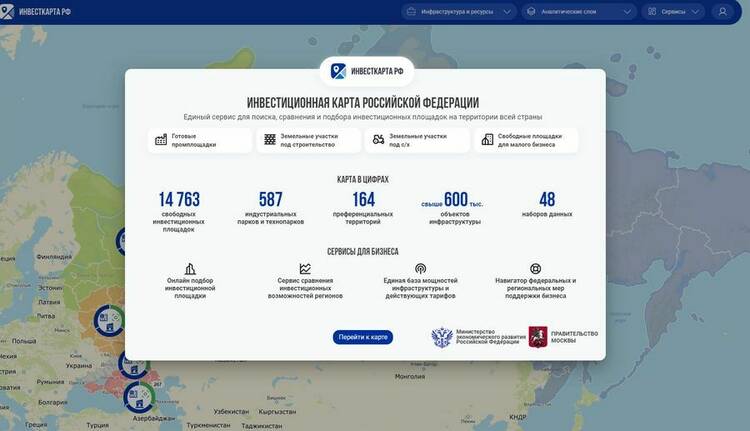
Task: Click the lifebuoy icon above Навигатор
Action: (x=536, y=268)
